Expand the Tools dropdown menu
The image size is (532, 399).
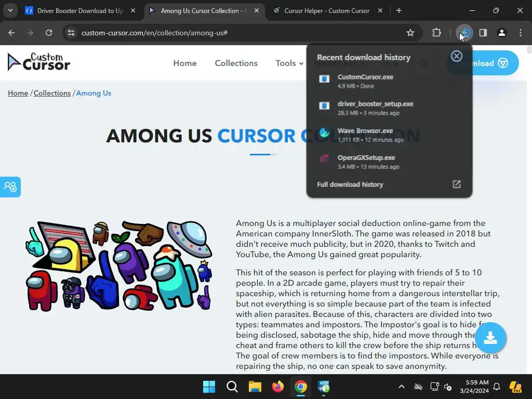[x=289, y=63]
